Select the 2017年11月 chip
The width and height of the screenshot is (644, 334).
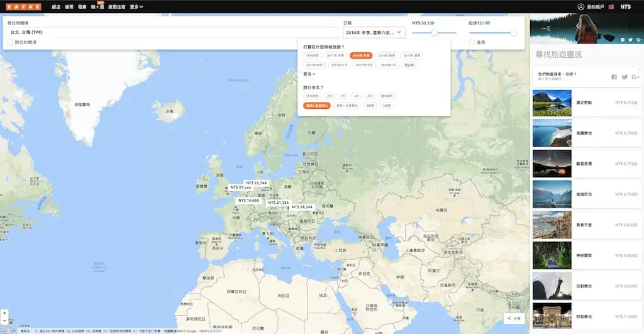tap(339, 65)
